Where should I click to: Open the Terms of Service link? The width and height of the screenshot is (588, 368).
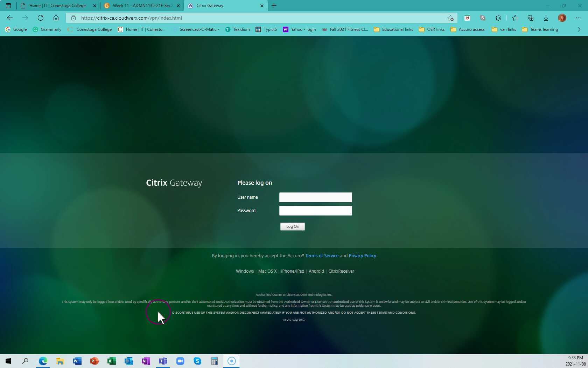322,255
